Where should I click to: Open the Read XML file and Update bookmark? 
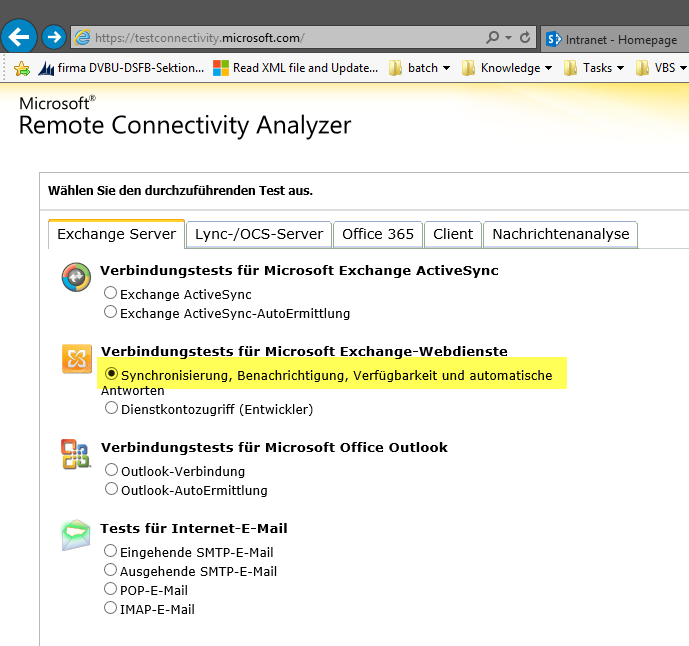click(295, 68)
